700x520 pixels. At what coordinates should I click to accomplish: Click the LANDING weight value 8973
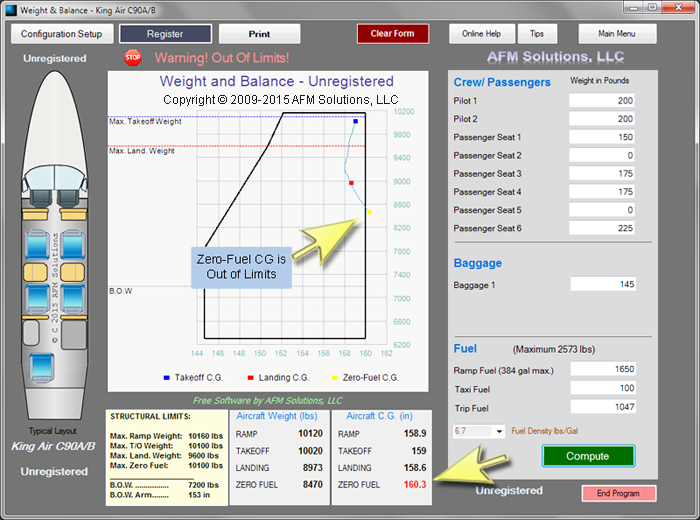312,467
